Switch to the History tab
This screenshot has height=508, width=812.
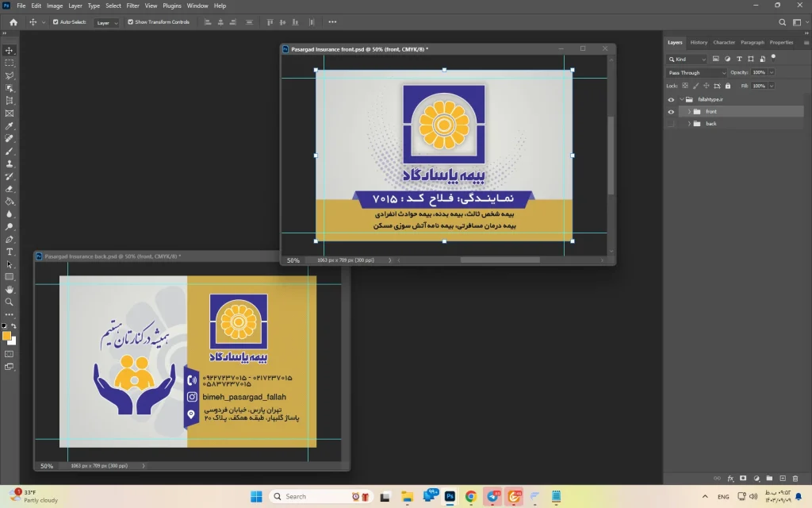(x=699, y=43)
